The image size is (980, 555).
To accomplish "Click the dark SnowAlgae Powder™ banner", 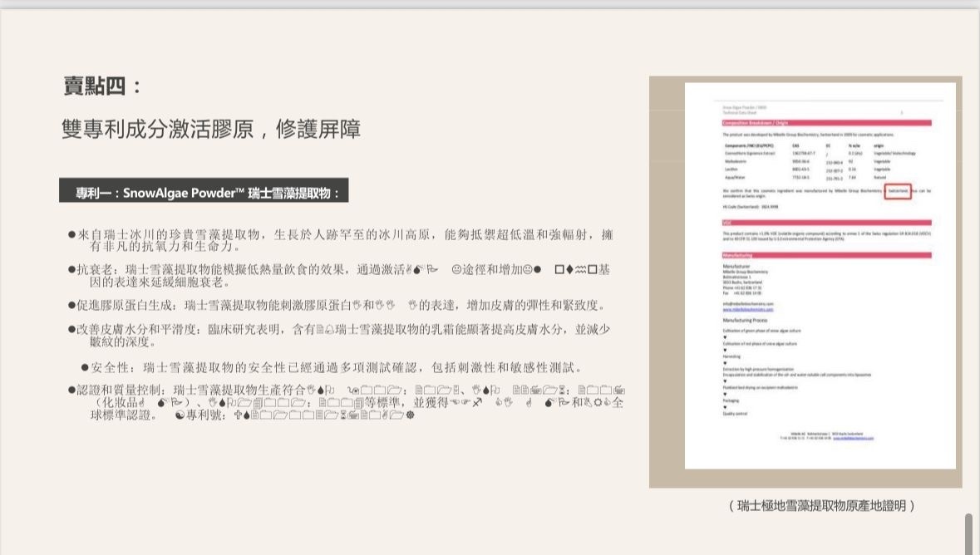I will pos(204,191).
